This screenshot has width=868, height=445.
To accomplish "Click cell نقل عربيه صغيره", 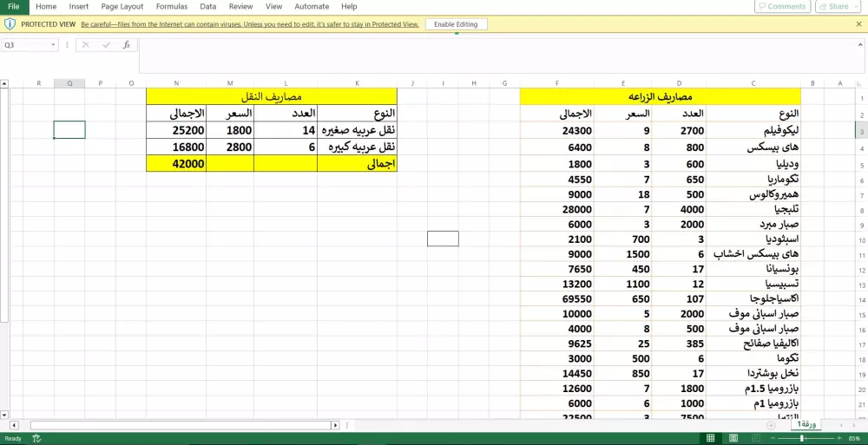I will [357, 130].
